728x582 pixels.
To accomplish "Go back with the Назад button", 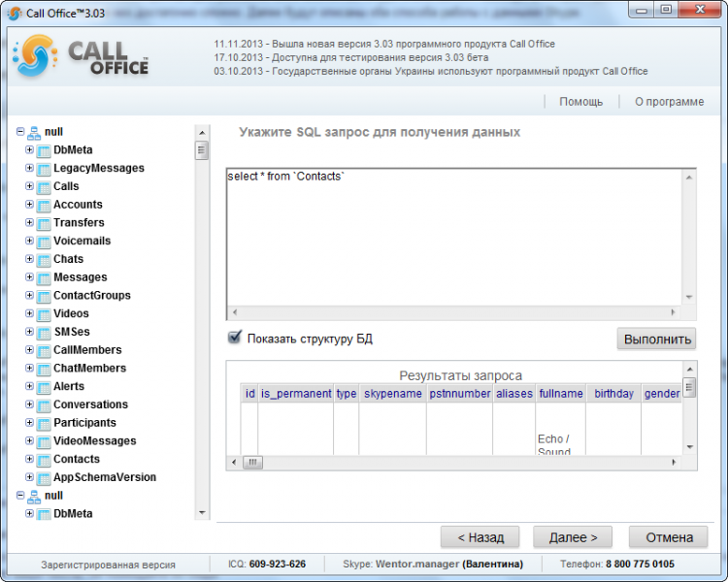I will coord(480,537).
